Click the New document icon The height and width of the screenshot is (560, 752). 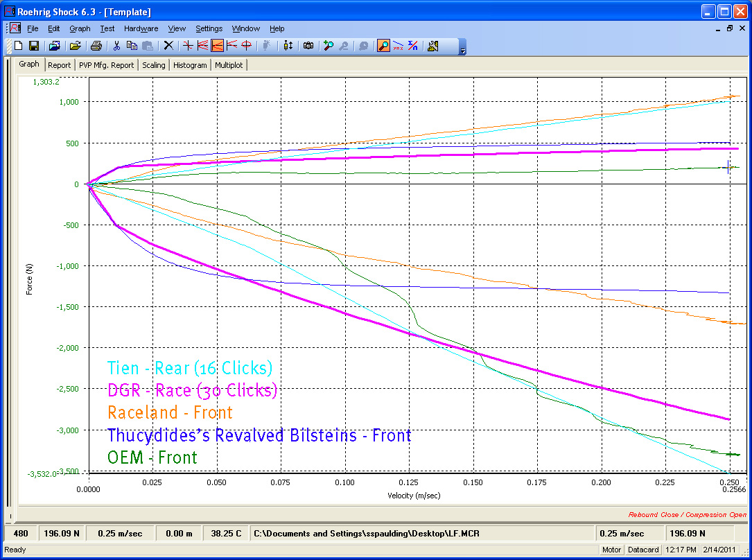click(19, 46)
